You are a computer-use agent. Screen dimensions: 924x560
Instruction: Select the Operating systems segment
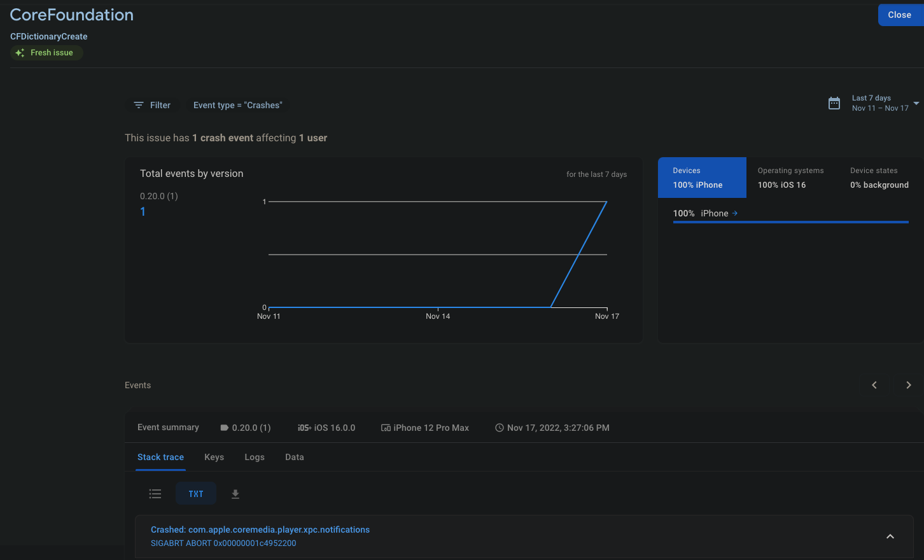(790, 178)
